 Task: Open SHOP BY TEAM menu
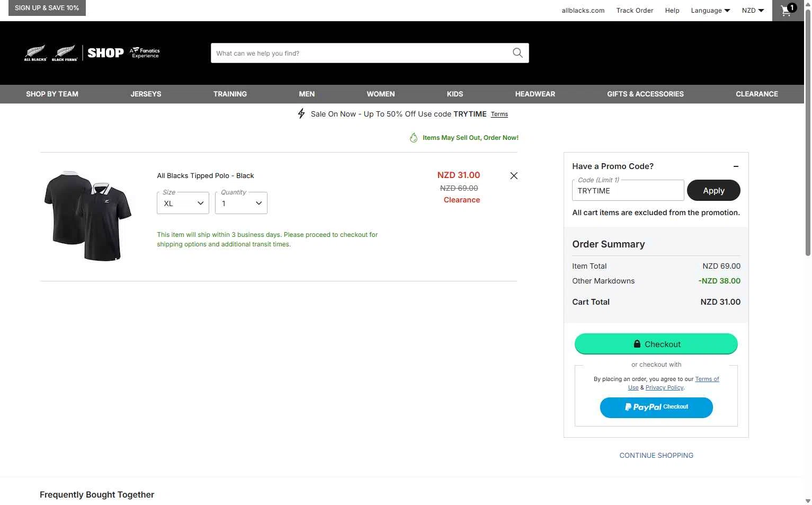[52, 94]
